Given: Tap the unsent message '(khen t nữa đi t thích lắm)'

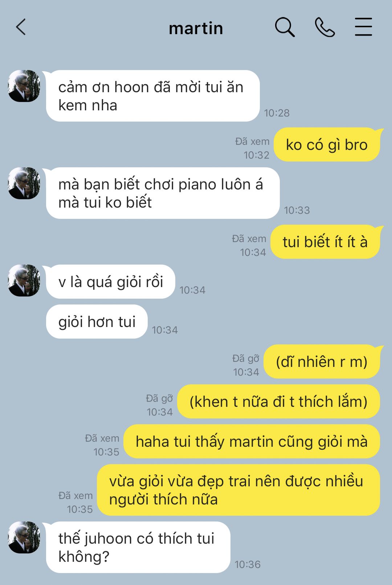Looking at the screenshot, I should pos(278,401).
